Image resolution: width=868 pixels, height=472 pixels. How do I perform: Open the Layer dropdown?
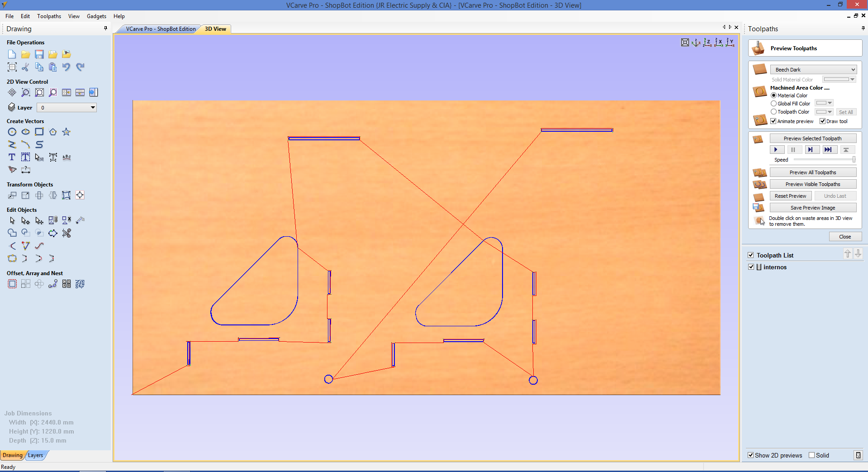[x=67, y=108]
